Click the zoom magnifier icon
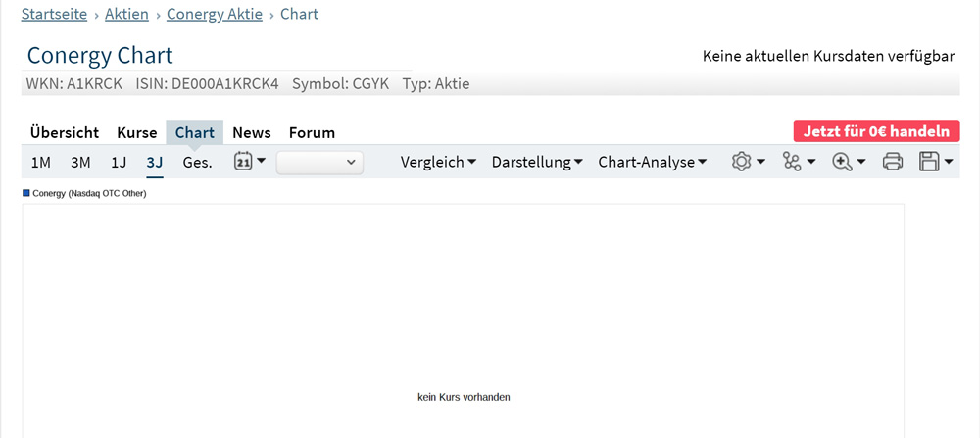The height and width of the screenshot is (438, 980). 842,162
